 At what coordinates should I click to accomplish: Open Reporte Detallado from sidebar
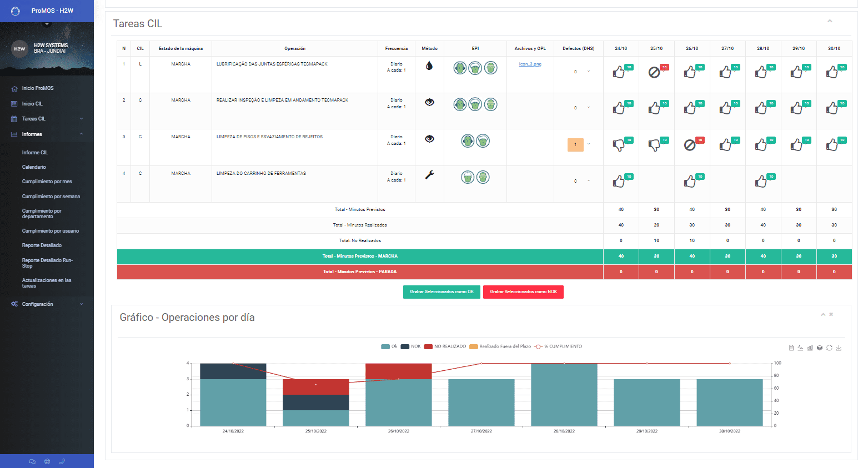click(x=42, y=245)
